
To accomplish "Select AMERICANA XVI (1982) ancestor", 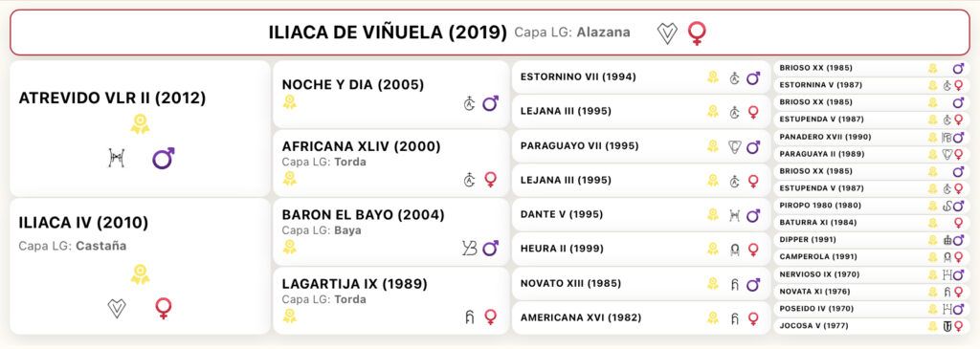I will pos(581,317).
